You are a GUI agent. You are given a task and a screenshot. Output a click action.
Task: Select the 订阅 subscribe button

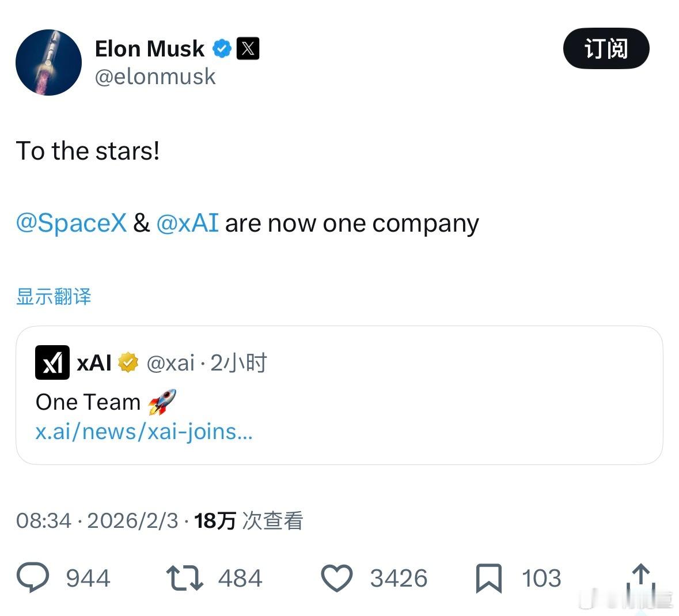point(606,49)
